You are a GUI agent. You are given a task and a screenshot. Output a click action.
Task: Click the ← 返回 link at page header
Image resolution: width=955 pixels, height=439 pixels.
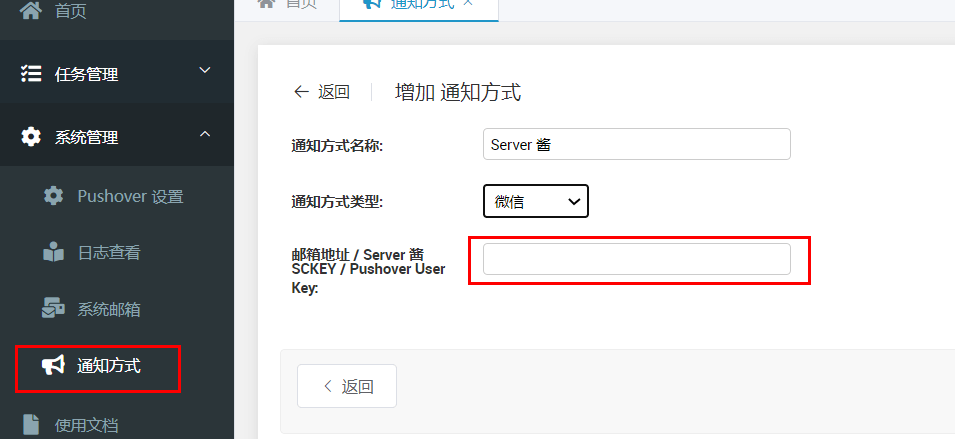point(322,92)
